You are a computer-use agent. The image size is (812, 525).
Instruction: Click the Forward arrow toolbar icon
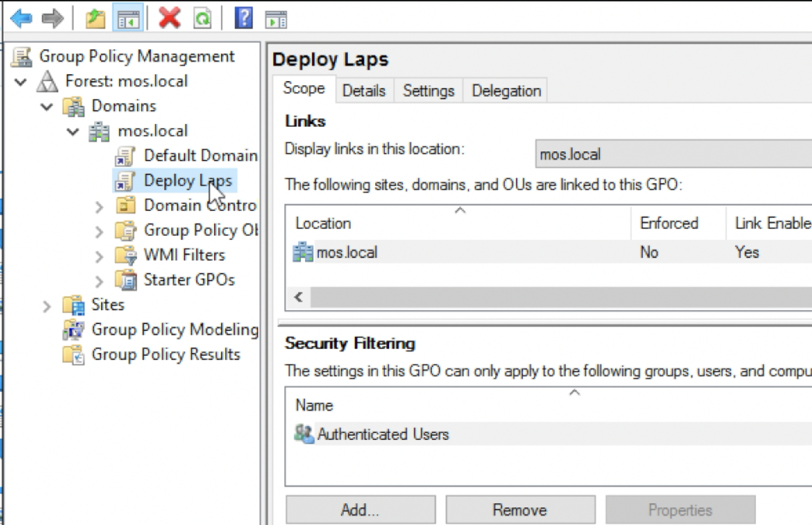(x=52, y=18)
